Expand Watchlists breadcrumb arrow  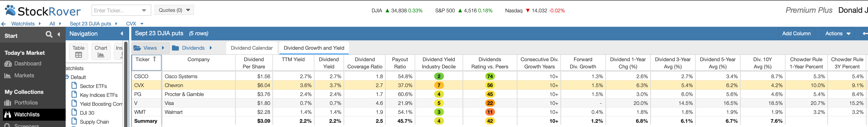coord(40,24)
